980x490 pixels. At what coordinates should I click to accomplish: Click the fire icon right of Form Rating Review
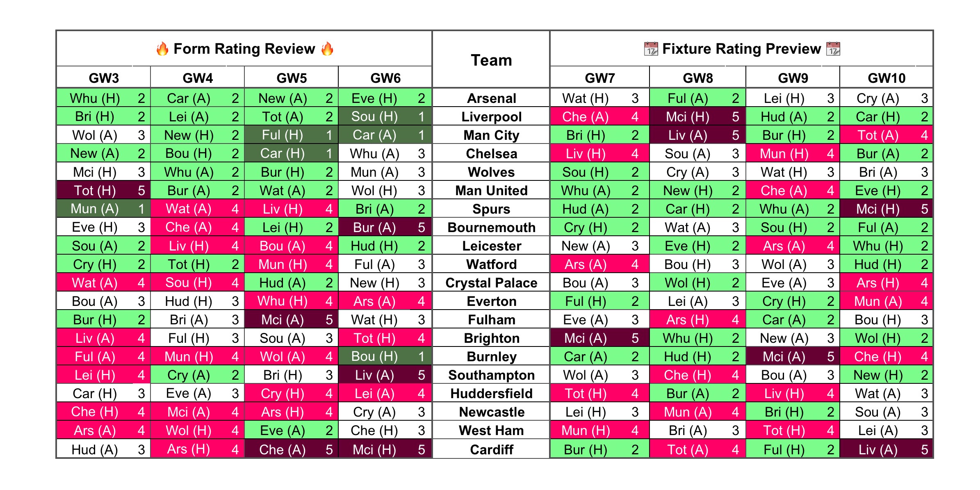(327, 49)
